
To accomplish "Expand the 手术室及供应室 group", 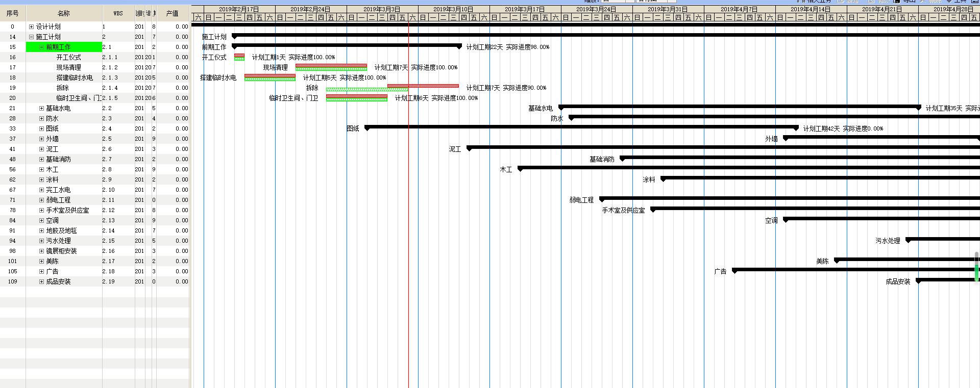I will tap(41, 210).
